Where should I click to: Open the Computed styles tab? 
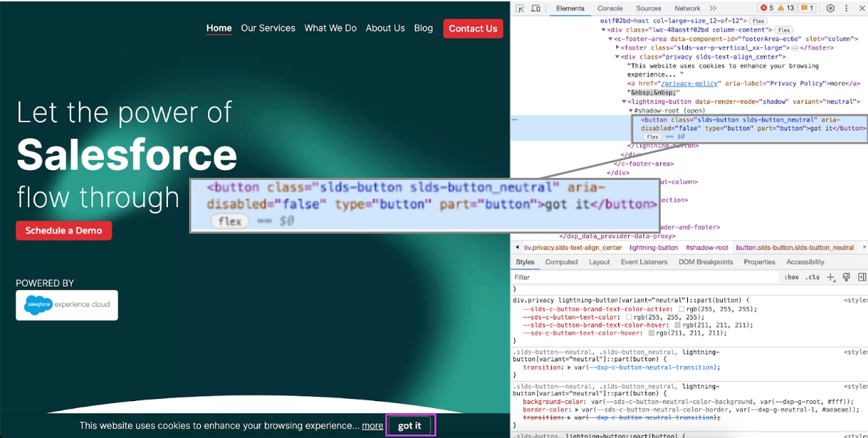(x=562, y=262)
